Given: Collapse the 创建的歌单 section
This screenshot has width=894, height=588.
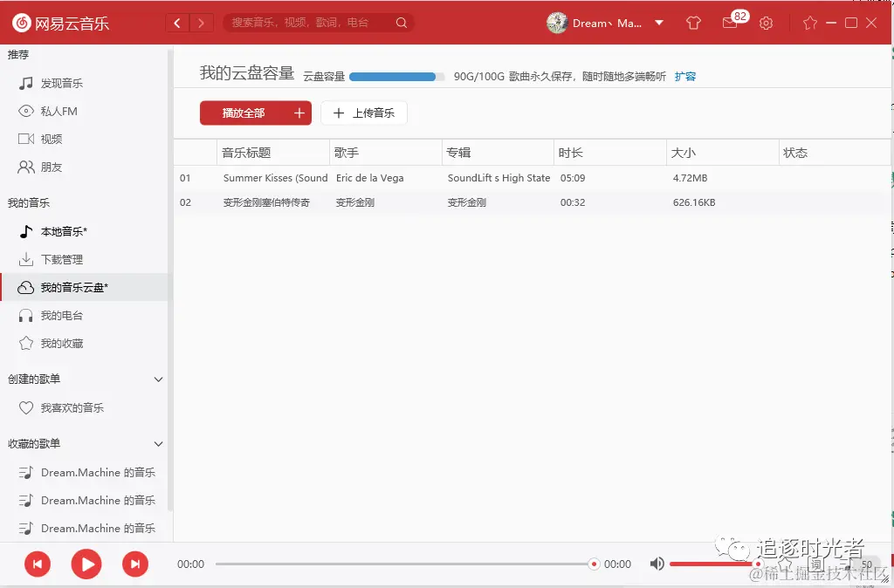Looking at the screenshot, I should (158, 379).
